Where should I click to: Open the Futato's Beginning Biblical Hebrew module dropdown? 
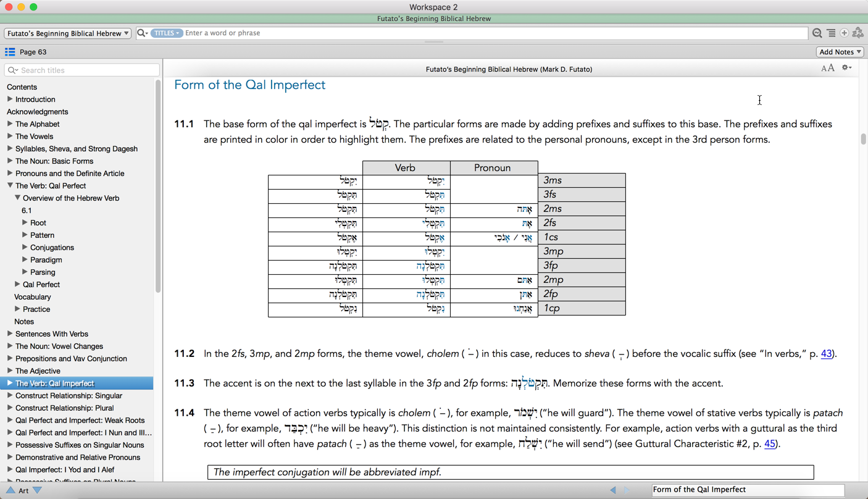[67, 33]
